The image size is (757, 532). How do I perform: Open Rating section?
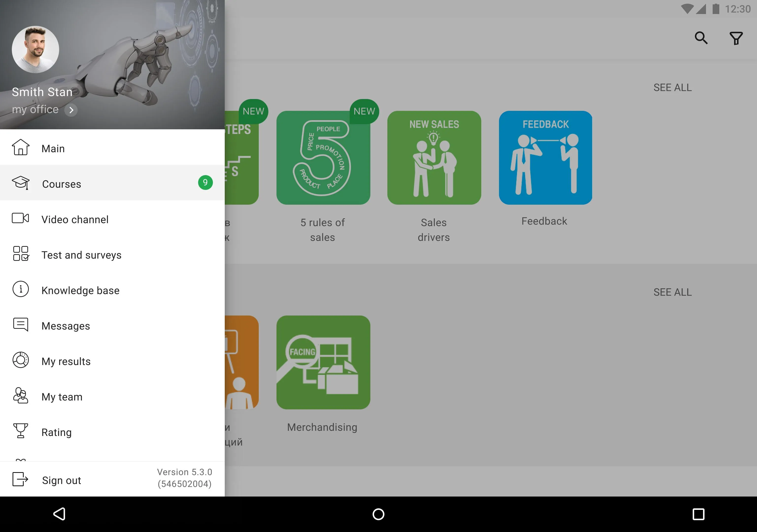(x=56, y=432)
